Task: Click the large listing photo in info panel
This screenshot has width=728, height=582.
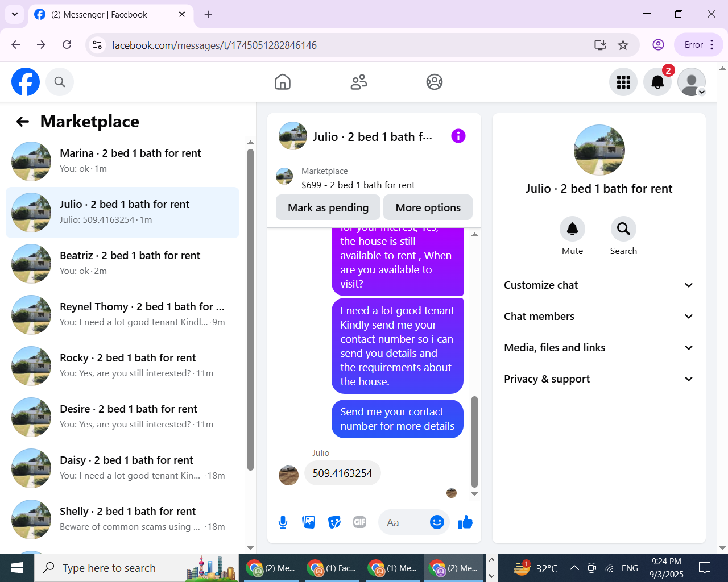Action: (599, 150)
